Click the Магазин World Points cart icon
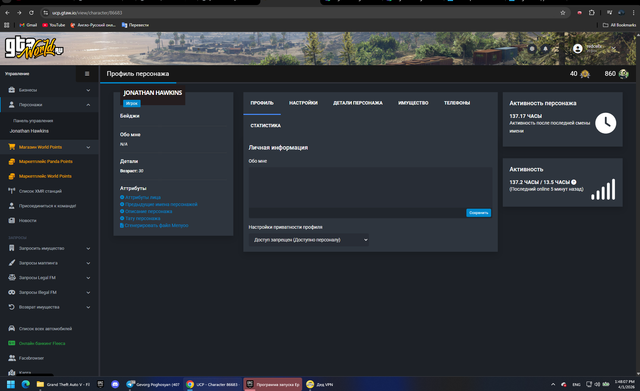The height and width of the screenshot is (391, 640). pyautogui.click(x=12, y=147)
